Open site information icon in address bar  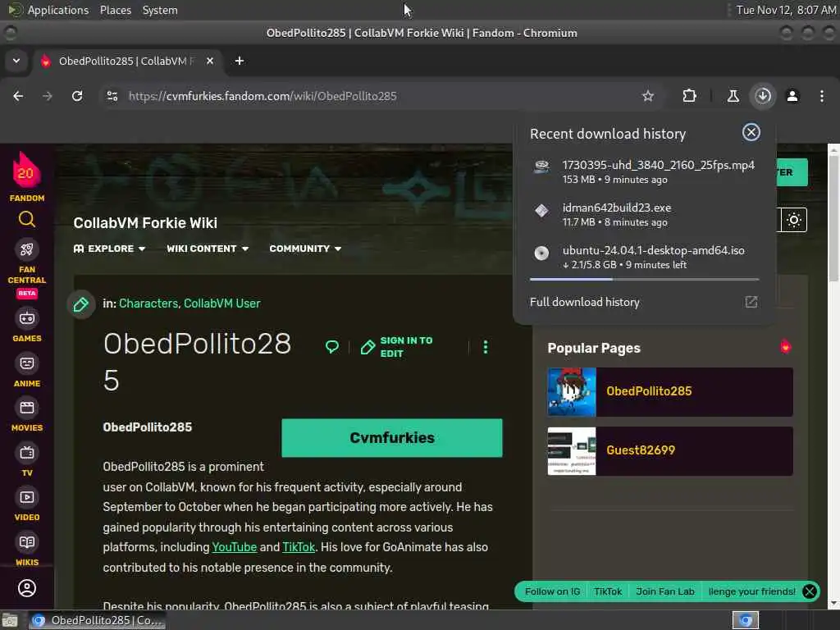112,96
